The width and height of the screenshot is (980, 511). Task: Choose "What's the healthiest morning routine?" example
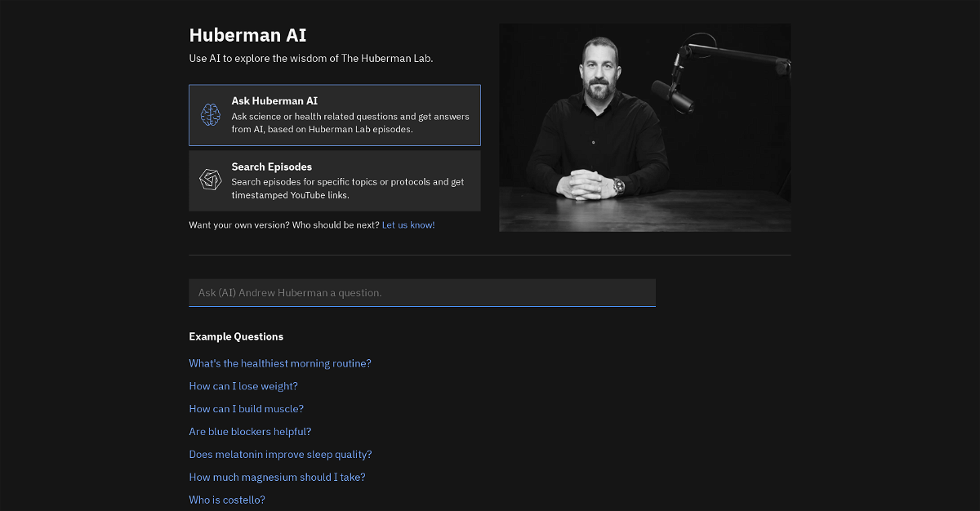[x=280, y=363]
